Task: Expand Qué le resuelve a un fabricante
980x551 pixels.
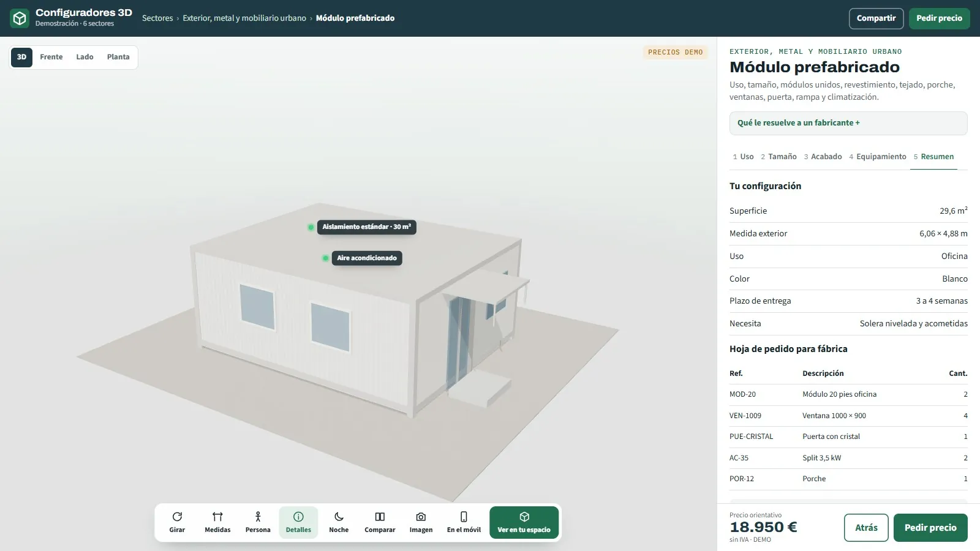Action: click(848, 123)
